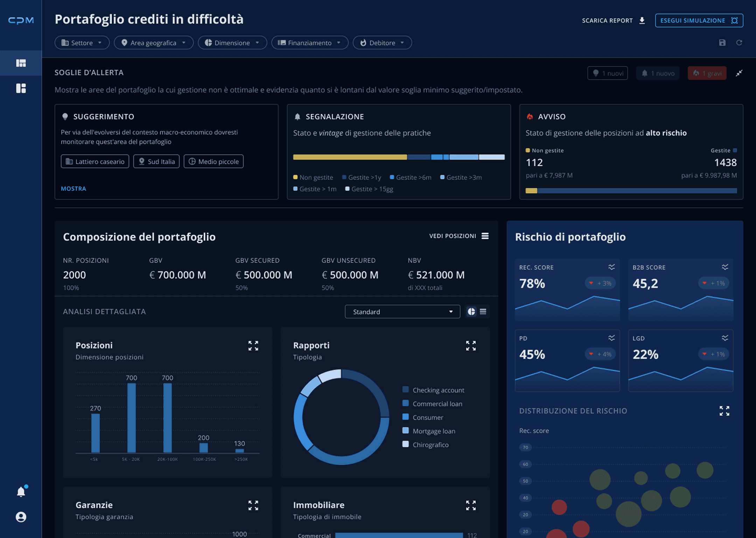Click the save filters icon
756x538 pixels.
pyautogui.click(x=722, y=43)
